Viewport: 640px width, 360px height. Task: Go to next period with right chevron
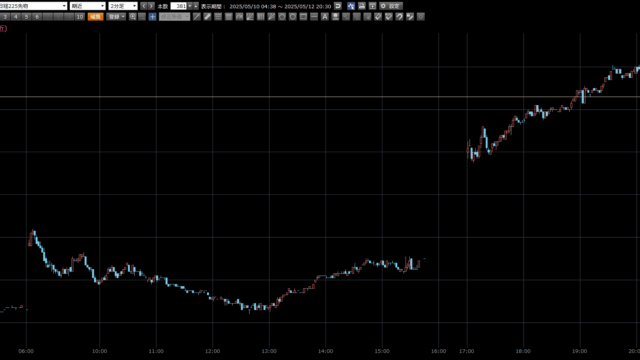coord(151,6)
